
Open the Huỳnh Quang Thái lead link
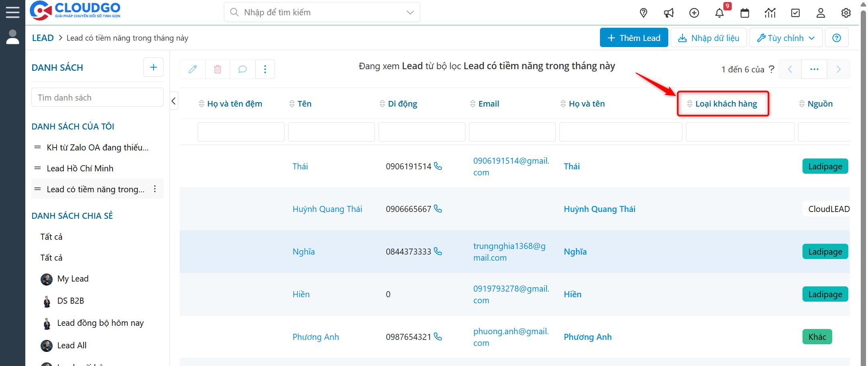327,209
